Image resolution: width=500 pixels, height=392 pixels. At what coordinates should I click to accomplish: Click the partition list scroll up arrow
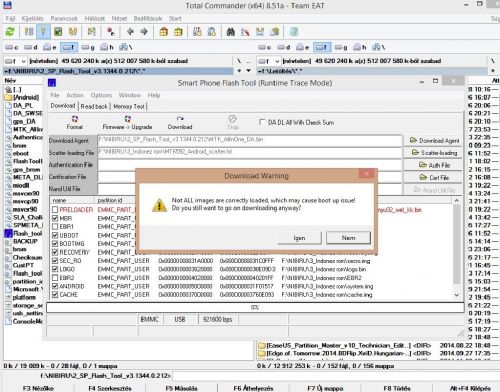pyautogui.click(x=457, y=200)
